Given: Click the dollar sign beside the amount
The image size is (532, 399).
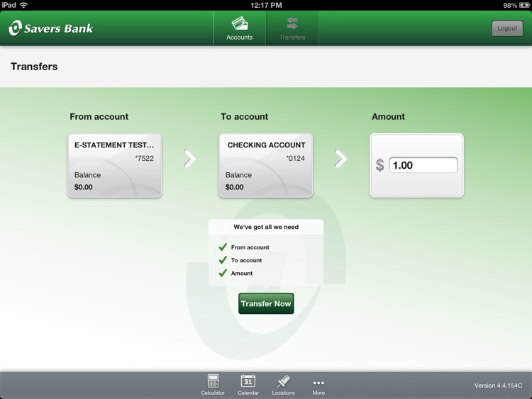Looking at the screenshot, I should 379,165.
